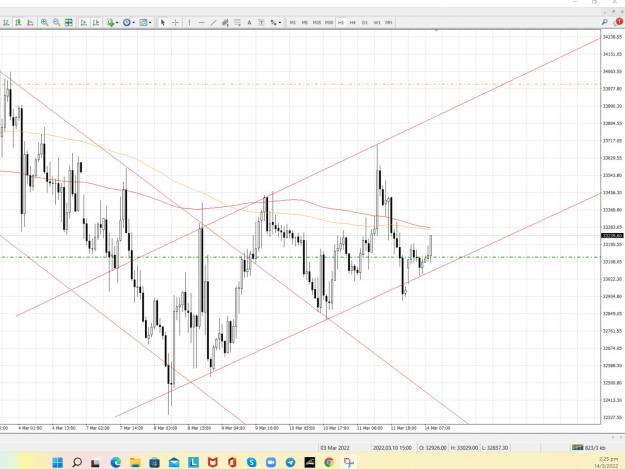The height and width of the screenshot is (469, 625).
Task: Select the standard cursor tool
Action: coord(163,23)
